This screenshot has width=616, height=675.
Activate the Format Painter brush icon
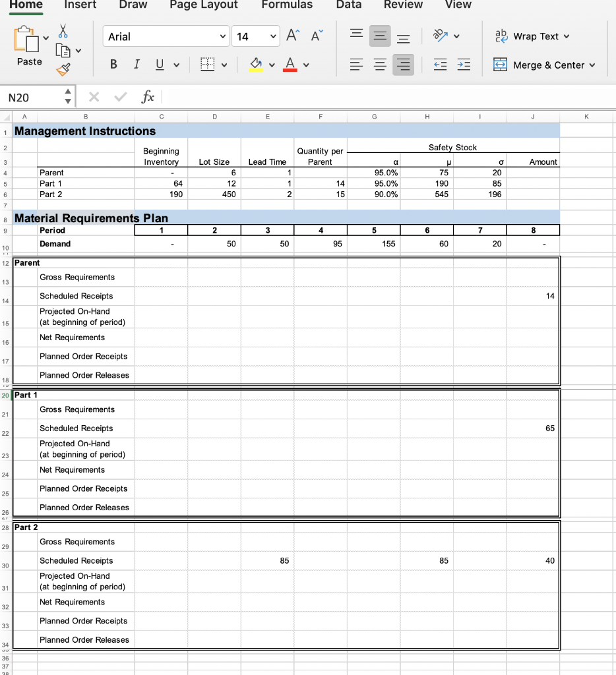click(x=63, y=69)
